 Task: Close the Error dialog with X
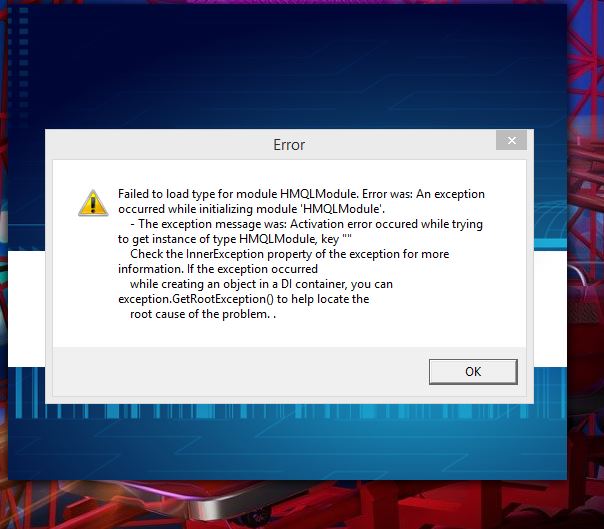tap(512, 141)
